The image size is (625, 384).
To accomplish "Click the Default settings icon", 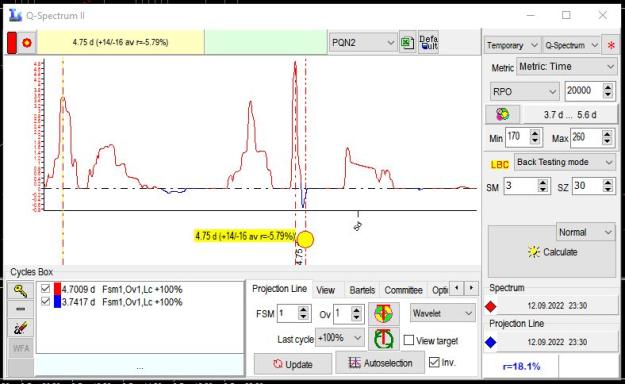I will click(428, 42).
